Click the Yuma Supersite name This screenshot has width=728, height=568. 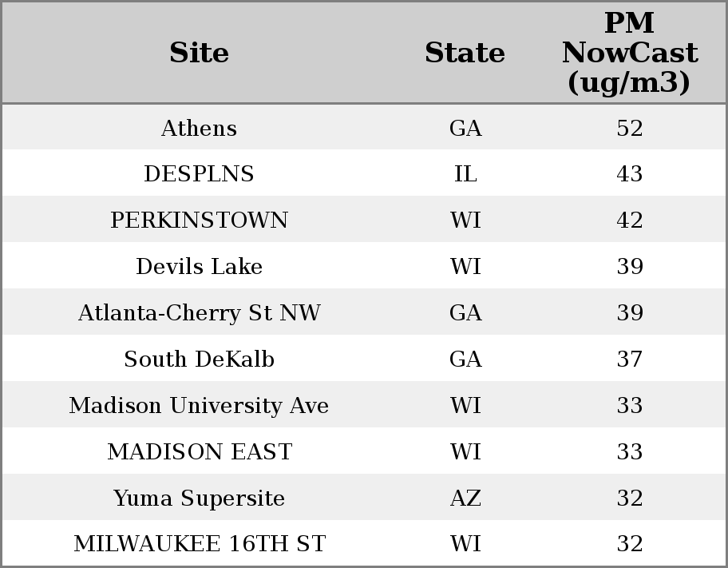[x=199, y=498]
